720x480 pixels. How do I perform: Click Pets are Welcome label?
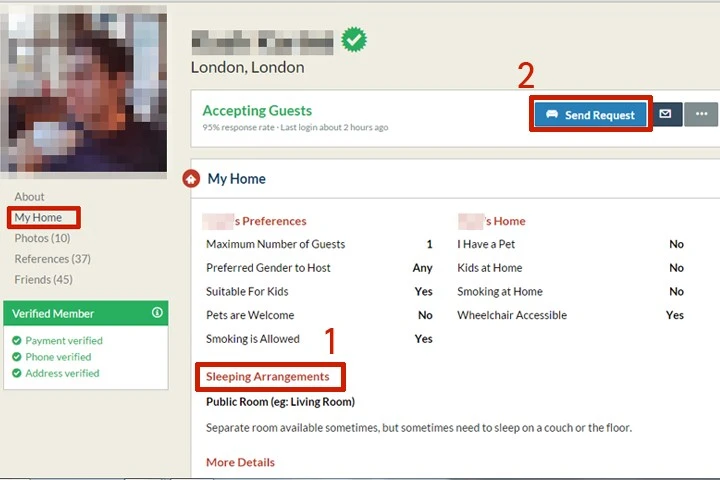[x=250, y=315]
